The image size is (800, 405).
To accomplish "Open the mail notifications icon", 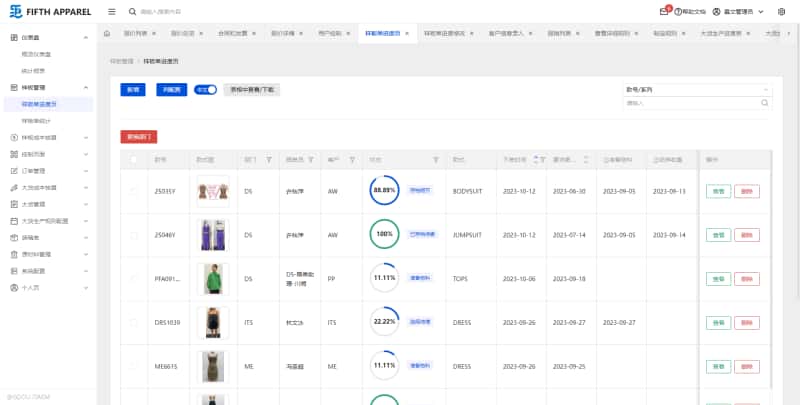I will (x=664, y=11).
